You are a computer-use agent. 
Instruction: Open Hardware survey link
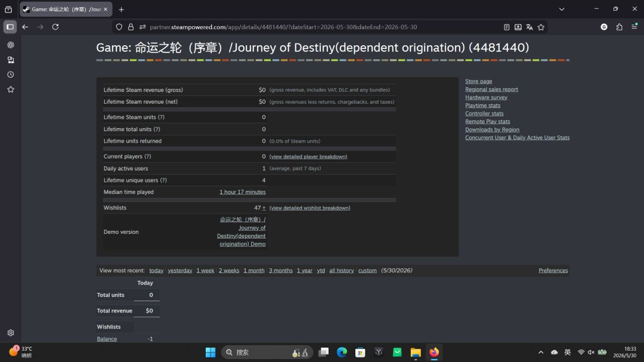point(486,97)
